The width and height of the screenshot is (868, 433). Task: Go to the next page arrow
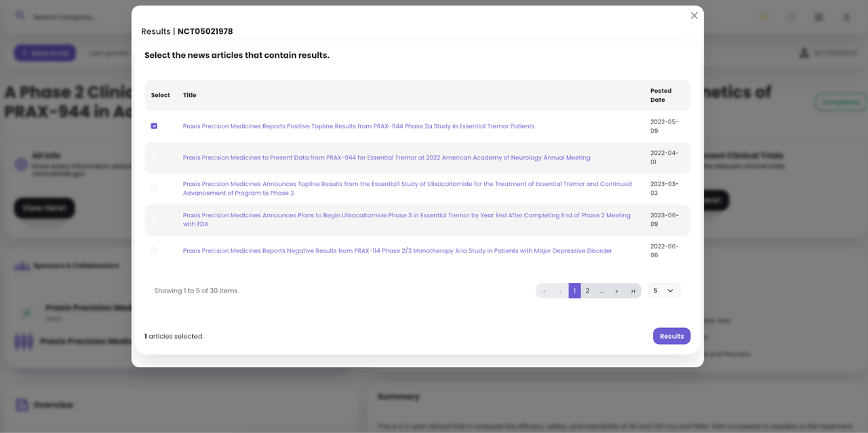tap(616, 291)
